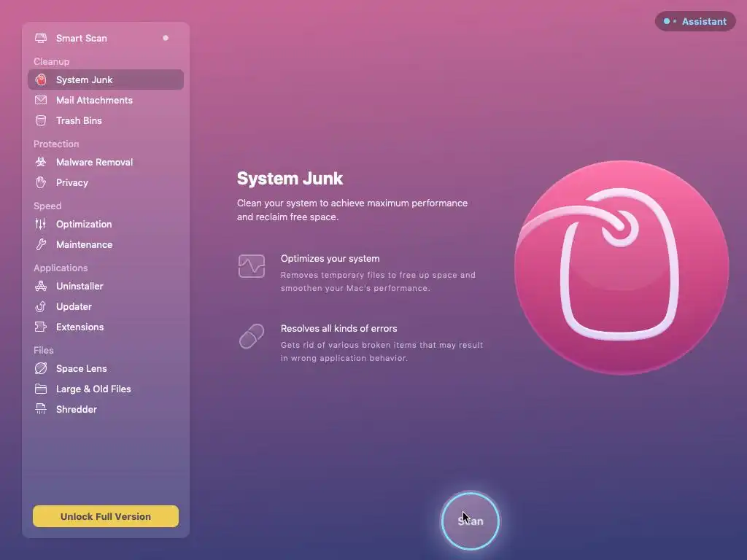
Task: Click the Smart Scan status dot
Action: pyautogui.click(x=166, y=38)
